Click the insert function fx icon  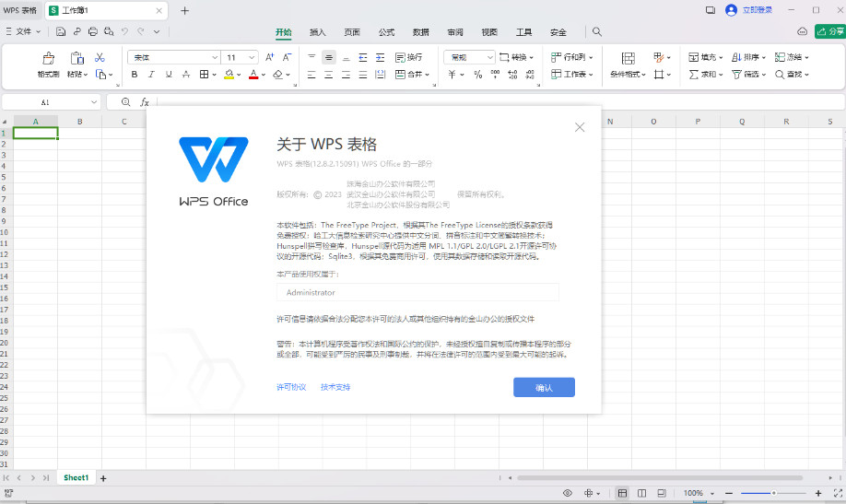(x=144, y=102)
